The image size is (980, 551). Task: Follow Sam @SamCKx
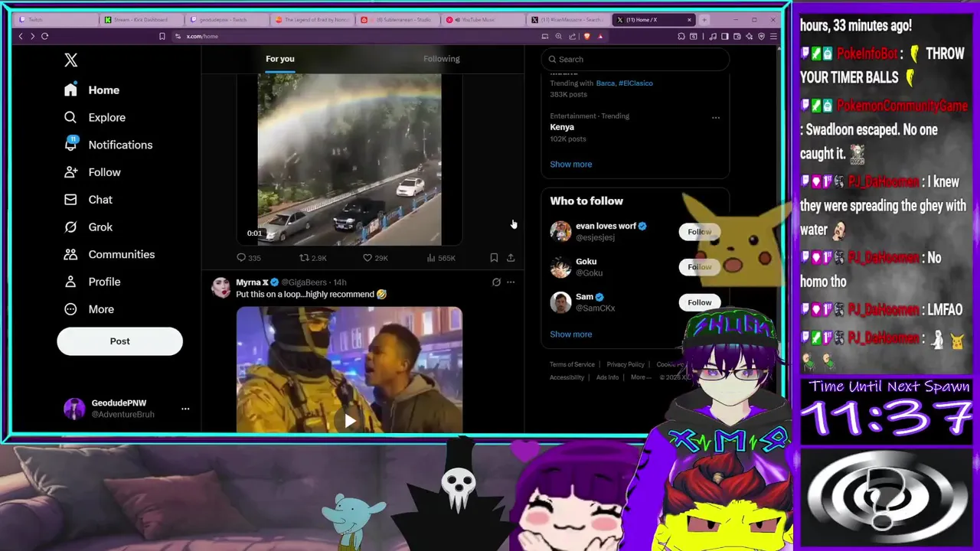tap(699, 302)
